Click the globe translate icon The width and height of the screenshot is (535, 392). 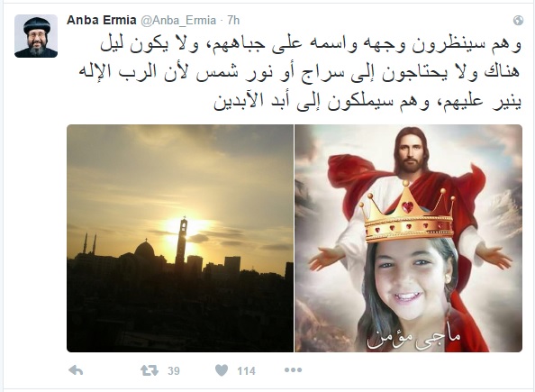[518, 21]
